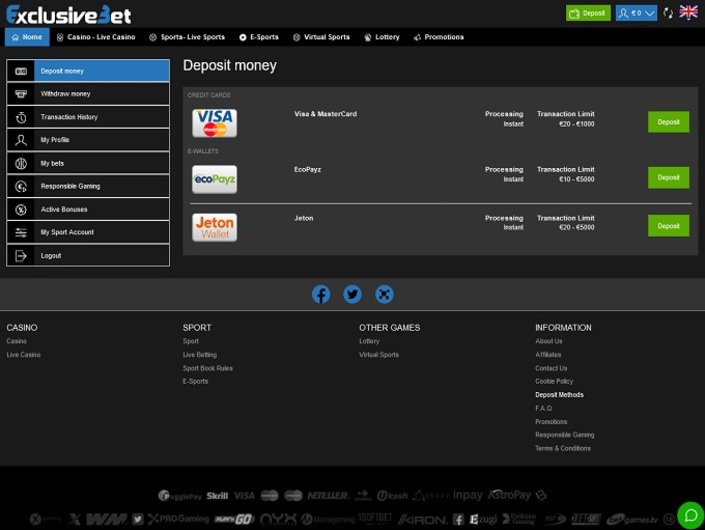Click the green Deposit button in header
This screenshot has width=705, height=530.
pos(588,13)
